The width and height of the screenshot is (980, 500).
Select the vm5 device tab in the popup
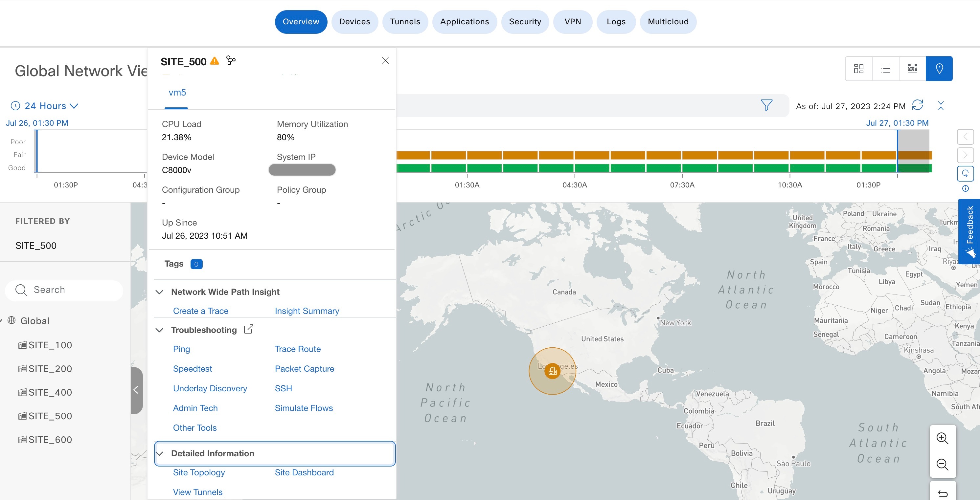(176, 92)
